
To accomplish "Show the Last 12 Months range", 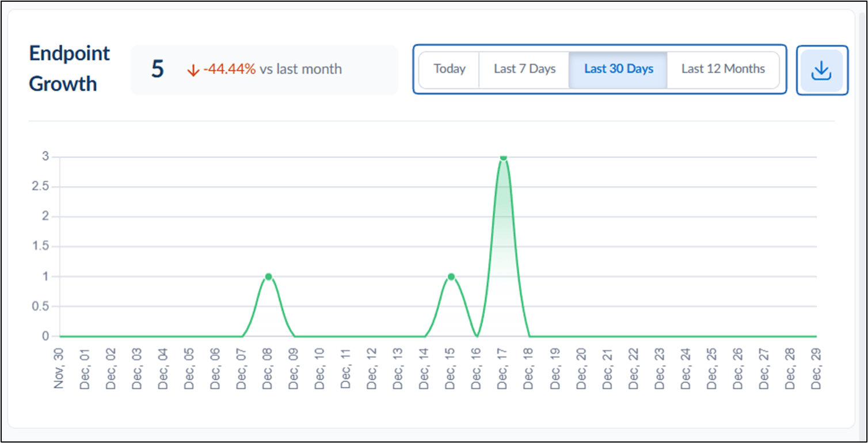I will tap(723, 70).
